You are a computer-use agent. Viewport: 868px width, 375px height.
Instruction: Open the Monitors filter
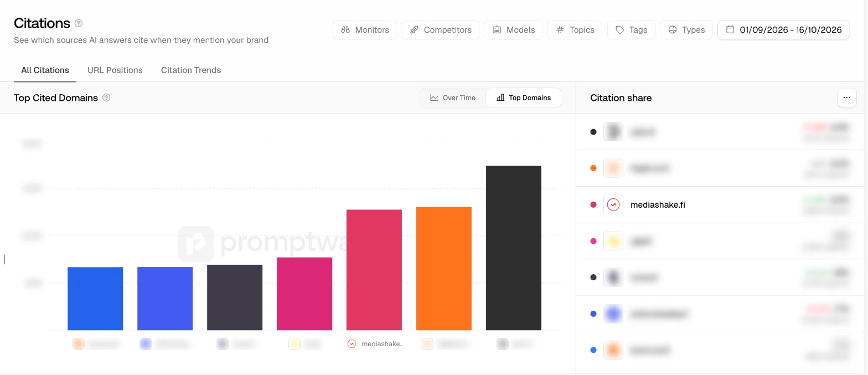point(365,30)
